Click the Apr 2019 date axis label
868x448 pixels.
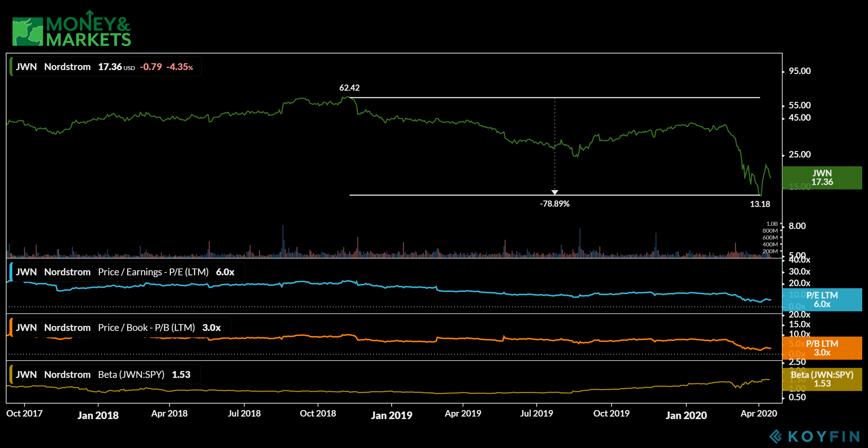(463, 413)
